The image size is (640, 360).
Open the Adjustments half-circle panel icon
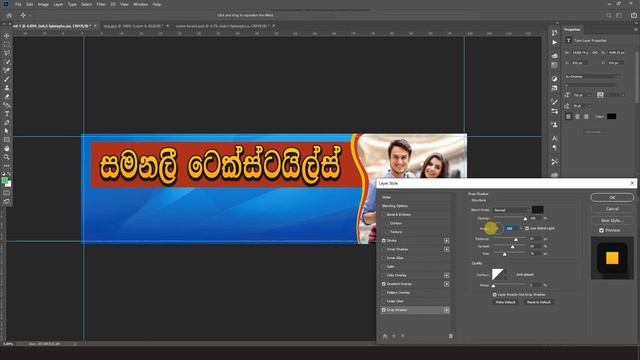click(x=554, y=78)
